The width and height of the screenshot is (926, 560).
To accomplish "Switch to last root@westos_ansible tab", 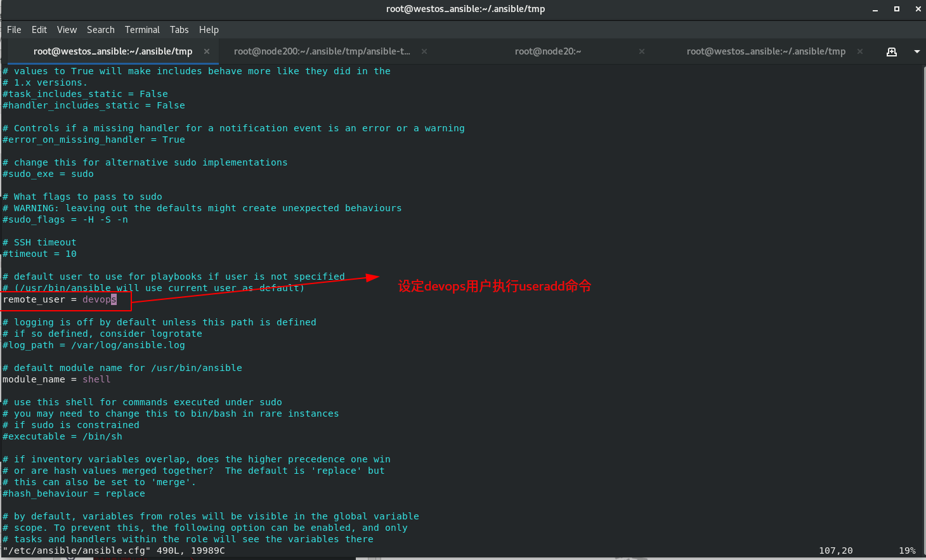I will pyautogui.click(x=766, y=51).
